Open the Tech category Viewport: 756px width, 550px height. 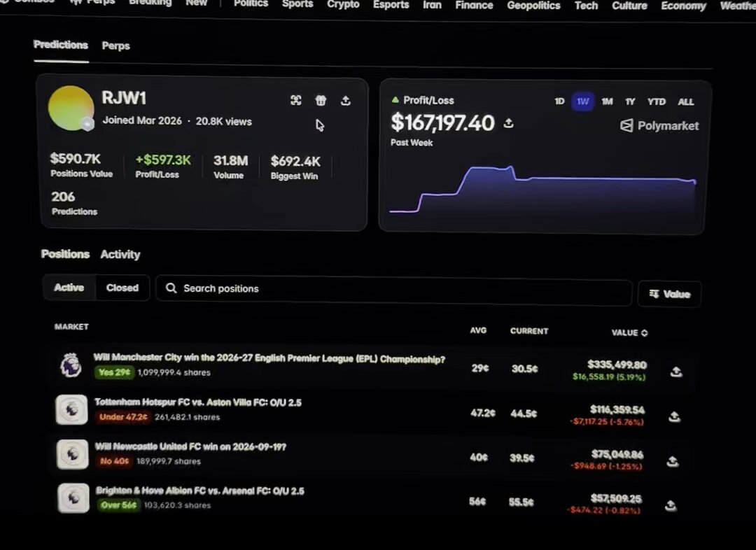(587, 6)
